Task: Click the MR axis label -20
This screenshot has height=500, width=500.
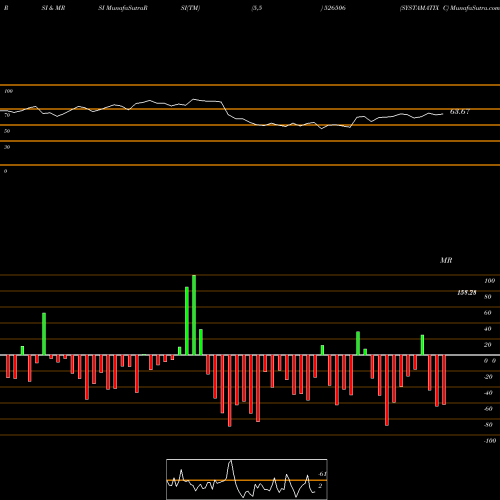Action: tap(488, 377)
